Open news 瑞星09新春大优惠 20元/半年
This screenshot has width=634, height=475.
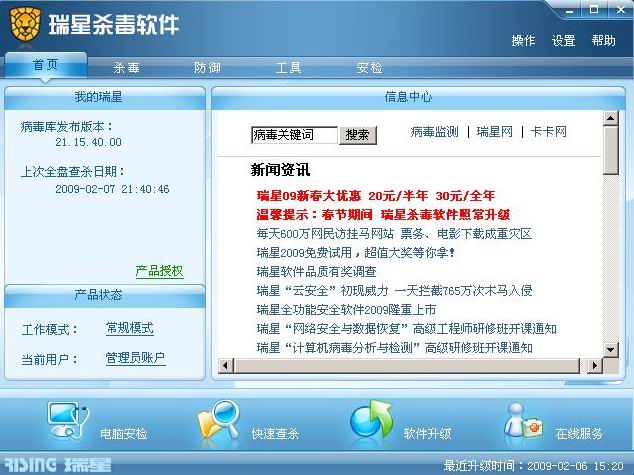pyautogui.click(x=376, y=196)
